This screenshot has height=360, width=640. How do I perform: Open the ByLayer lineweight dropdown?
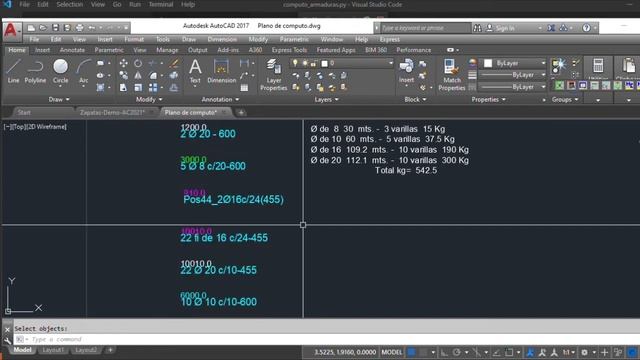[543, 75]
